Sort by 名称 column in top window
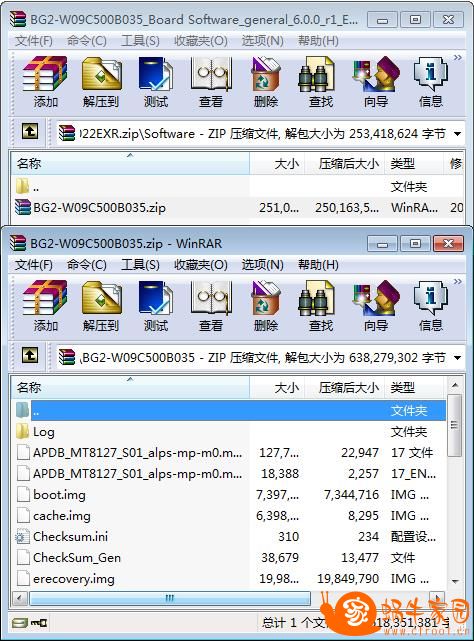 [130, 164]
